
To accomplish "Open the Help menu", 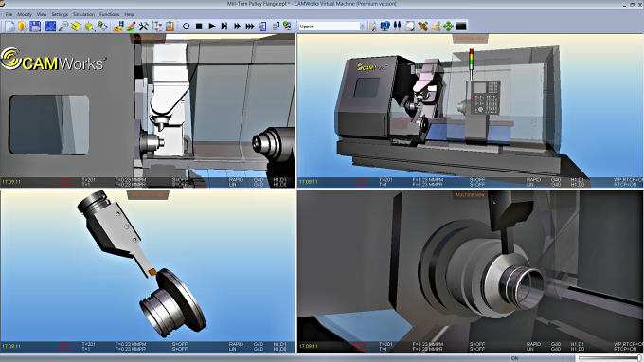I will 129,14.
